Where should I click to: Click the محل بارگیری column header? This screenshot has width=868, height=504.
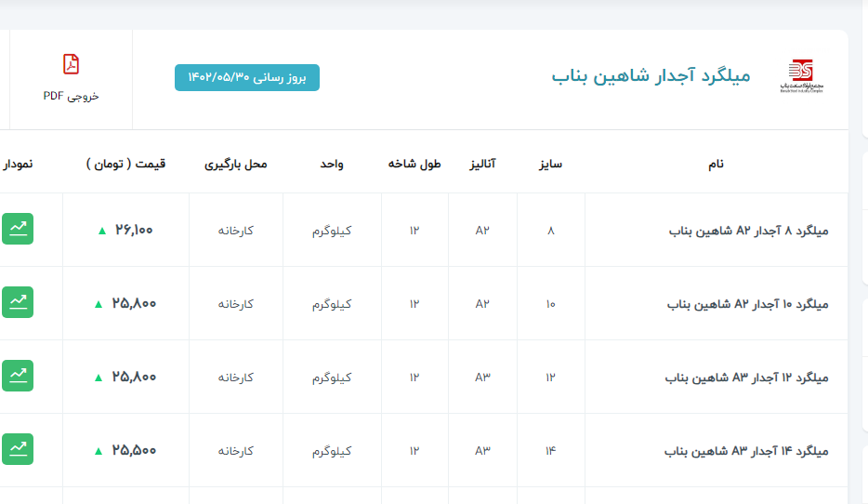click(235, 164)
